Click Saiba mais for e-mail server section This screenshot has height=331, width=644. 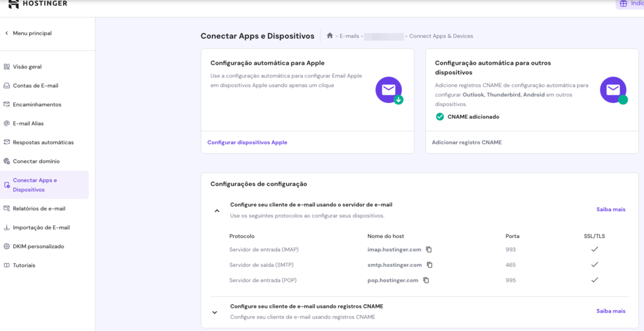click(611, 209)
